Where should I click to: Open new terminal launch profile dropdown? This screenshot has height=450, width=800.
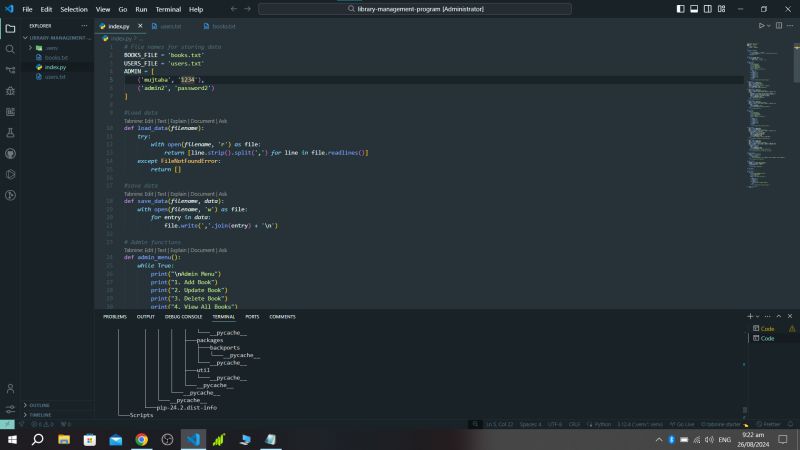tap(757, 317)
